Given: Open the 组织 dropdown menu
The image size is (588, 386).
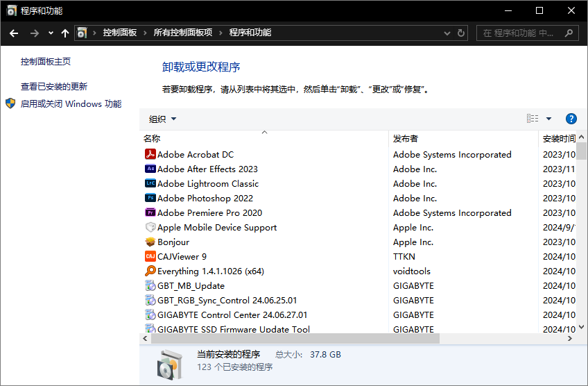Looking at the screenshot, I should 162,119.
